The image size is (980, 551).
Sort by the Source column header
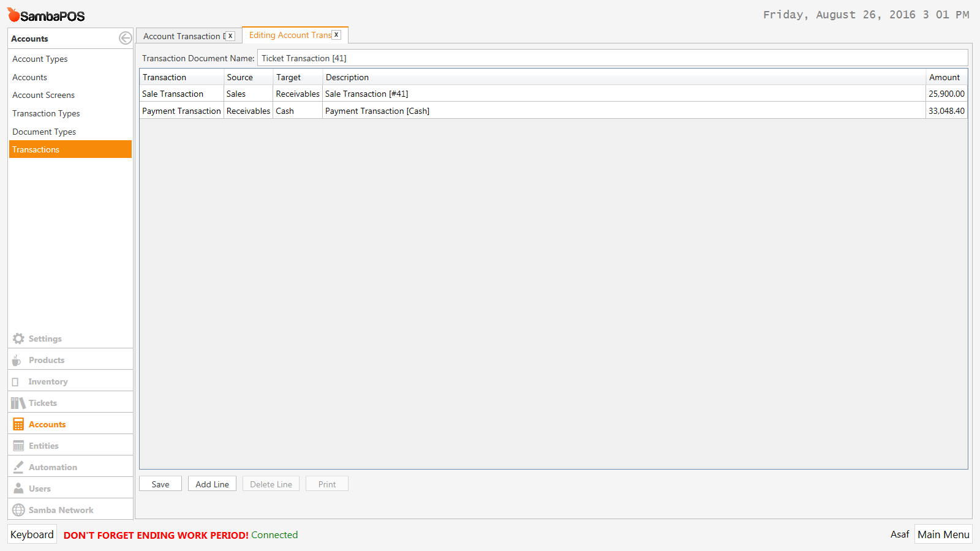249,77
